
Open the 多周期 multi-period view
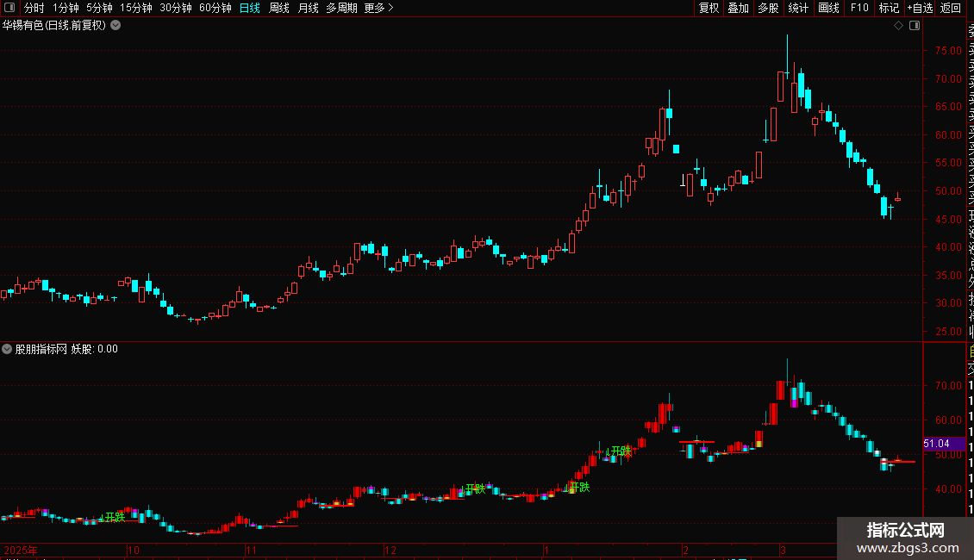(341, 8)
